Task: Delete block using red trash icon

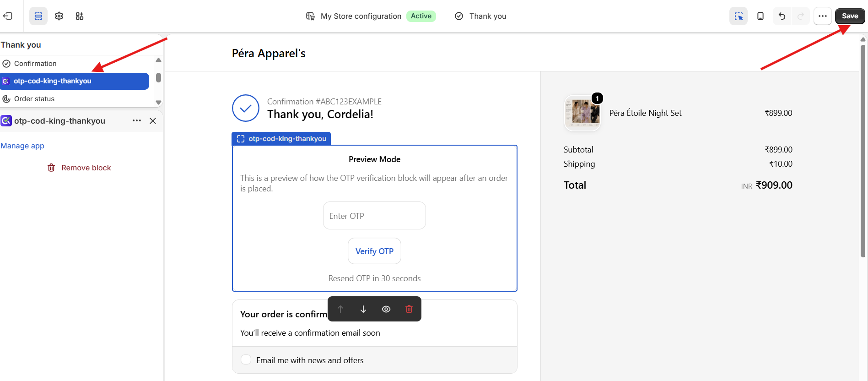Action: pyautogui.click(x=409, y=309)
